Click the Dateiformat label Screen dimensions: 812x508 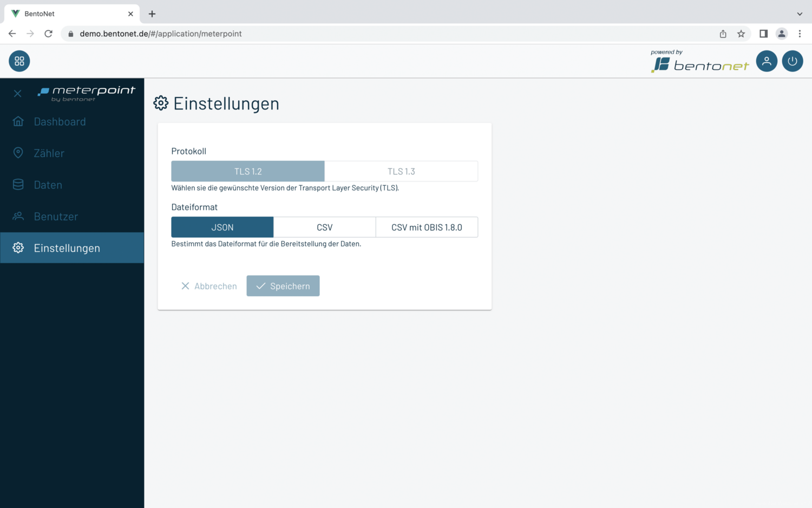pyautogui.click(x=194, y=207)
